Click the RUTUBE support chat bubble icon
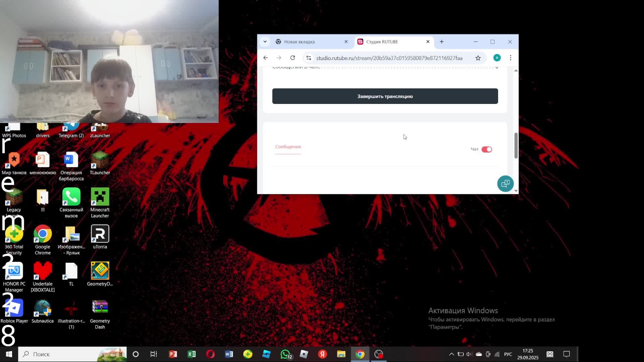This screenshot has height=362, width=644. point(505,184)
